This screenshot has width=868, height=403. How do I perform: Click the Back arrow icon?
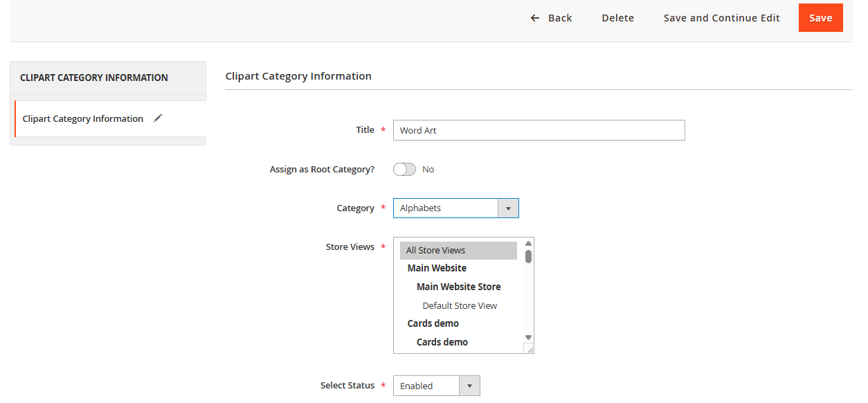coord(535,18)
